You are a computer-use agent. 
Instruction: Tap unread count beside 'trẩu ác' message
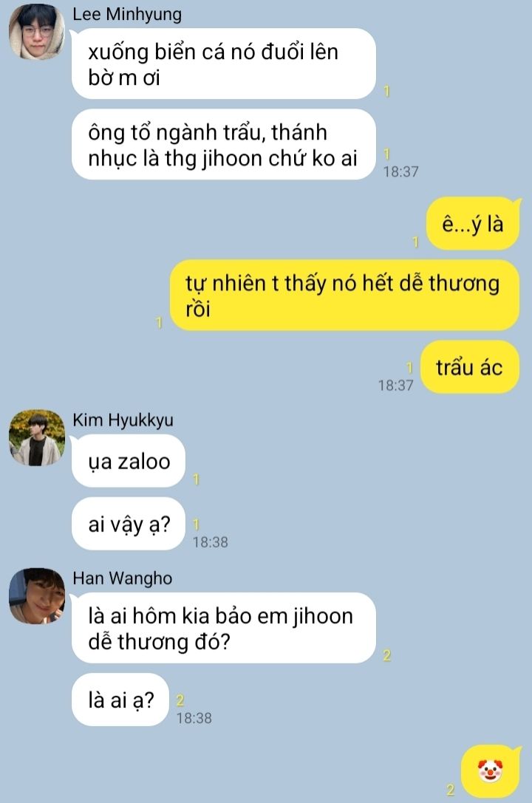coord(409,367)
